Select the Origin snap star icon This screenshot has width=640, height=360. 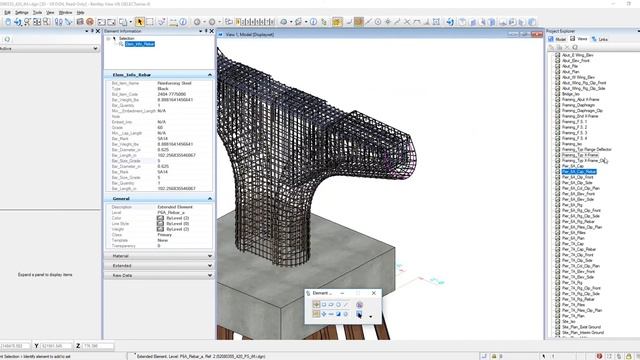pos(388,22)
